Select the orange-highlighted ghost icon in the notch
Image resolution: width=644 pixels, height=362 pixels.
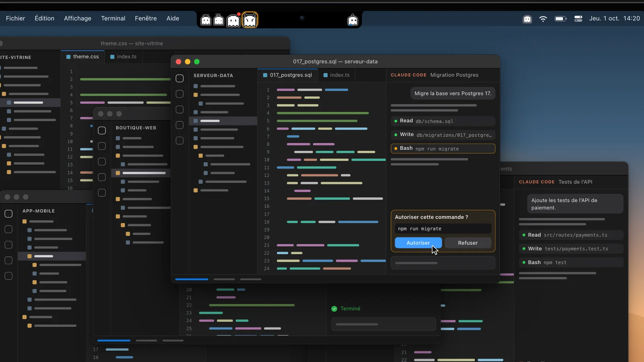click(250, 20)
